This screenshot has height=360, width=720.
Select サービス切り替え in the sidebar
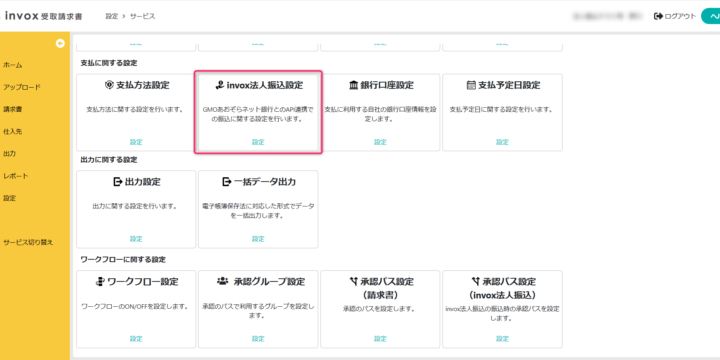pos(28,242)
